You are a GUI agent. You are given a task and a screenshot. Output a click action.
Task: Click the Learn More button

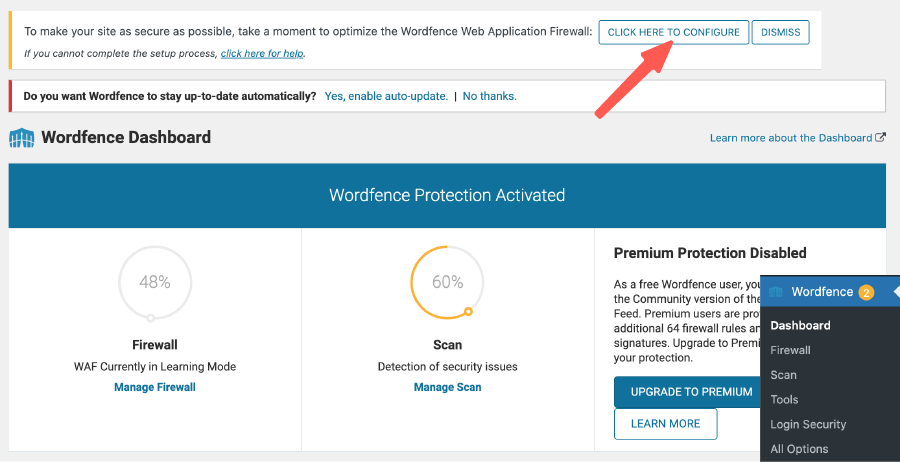pos(665,424)
